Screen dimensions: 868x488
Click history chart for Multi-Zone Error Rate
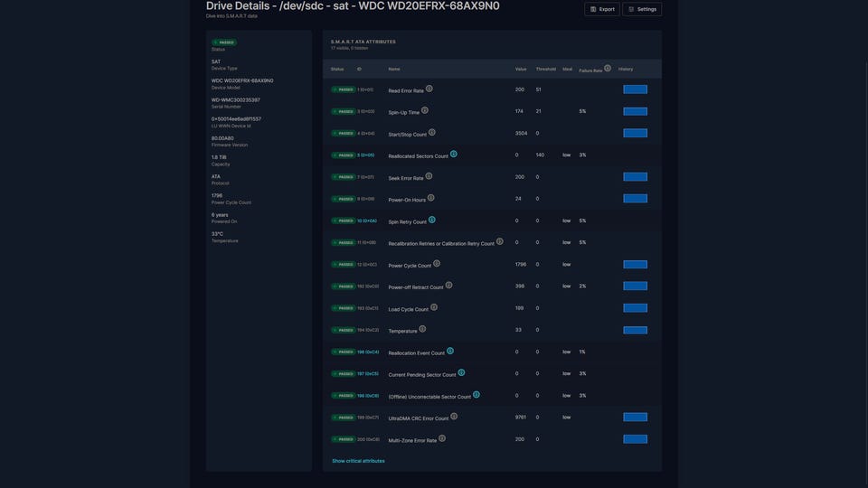[x=635, y=439]
